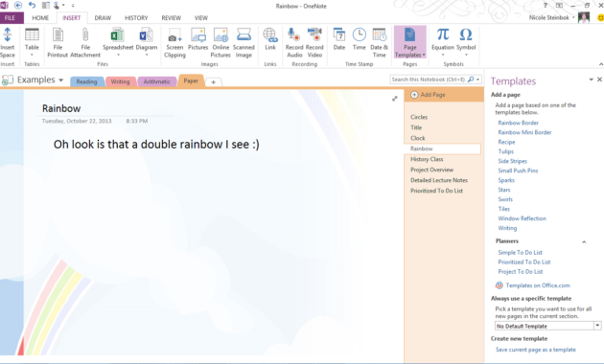Click the smiley feedback icon
The width and height of the screenshot is (604, 364).
tap(600, 17)
